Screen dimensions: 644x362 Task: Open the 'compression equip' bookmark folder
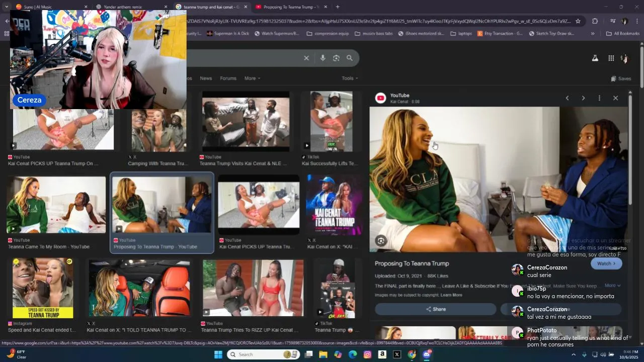(x=327, y=34)
